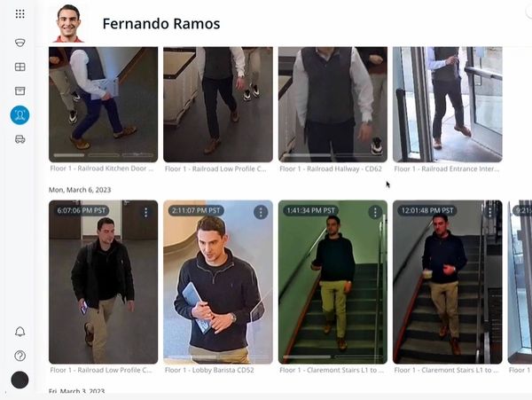The width and height of the screenshot is (532, 400).
Task: Select the highlighted people analytics icon
Action: pos(20,115)
